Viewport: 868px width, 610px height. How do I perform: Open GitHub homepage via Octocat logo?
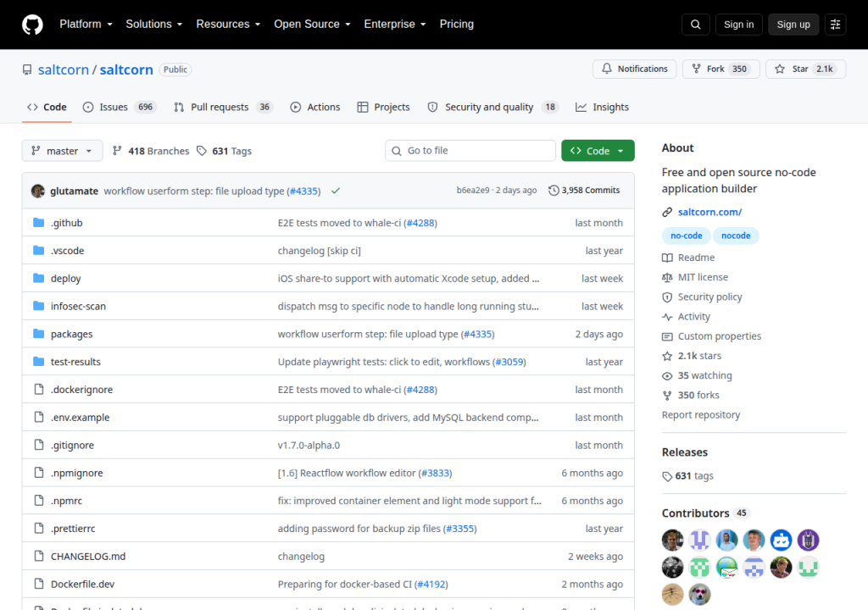click(32, 25)
